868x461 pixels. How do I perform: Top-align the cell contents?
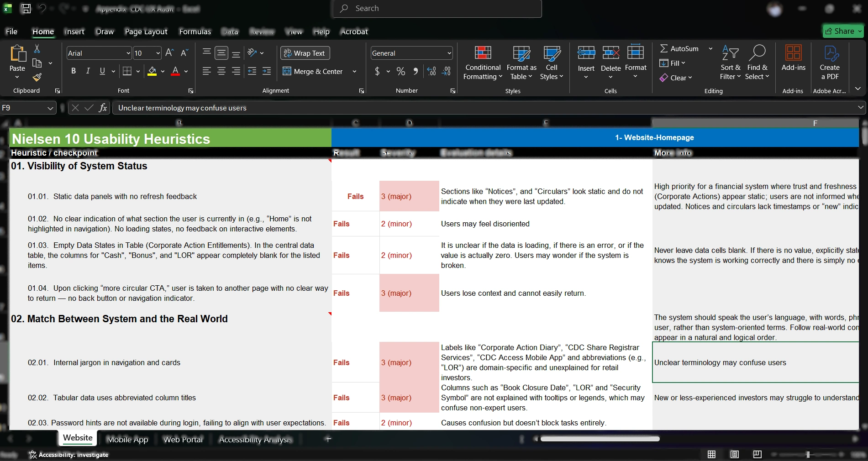tap(207, 53)
